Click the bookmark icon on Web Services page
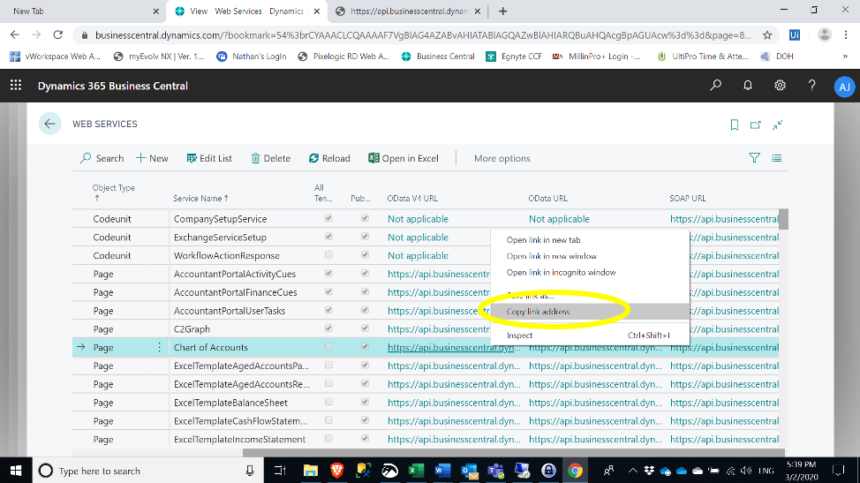Viewport: 860px width, 483px height. point(734,125)
